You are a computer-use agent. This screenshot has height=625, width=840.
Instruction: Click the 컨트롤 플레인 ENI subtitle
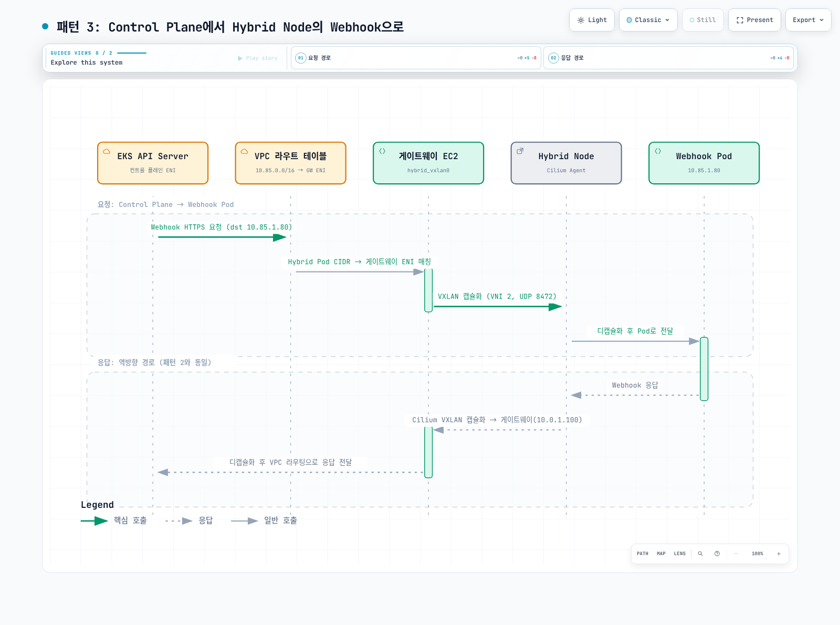(153, 171)
